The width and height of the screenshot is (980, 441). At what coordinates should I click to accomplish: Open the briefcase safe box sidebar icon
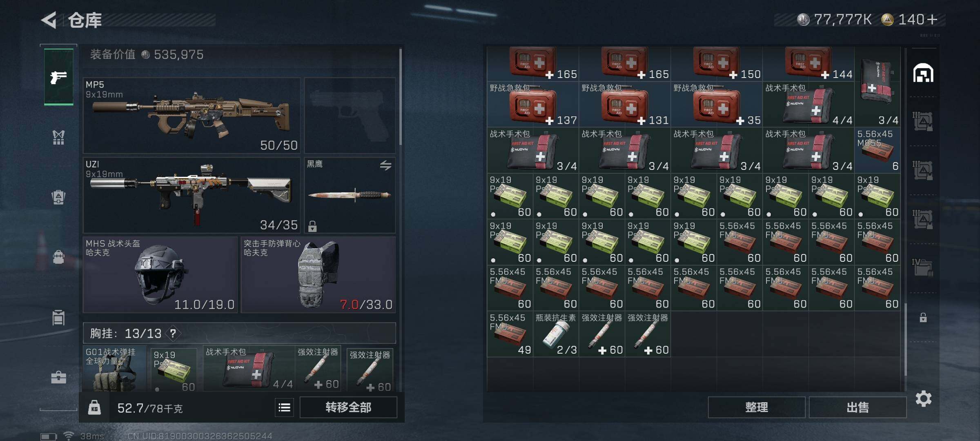[58, 377]
